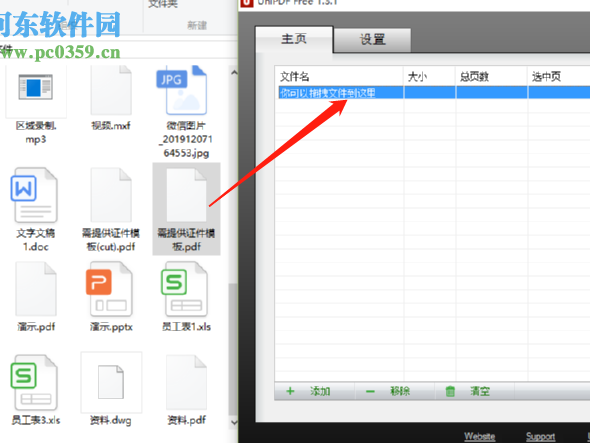Click the 资料.pdf file name
590x443 pixels.
[186, 420]
